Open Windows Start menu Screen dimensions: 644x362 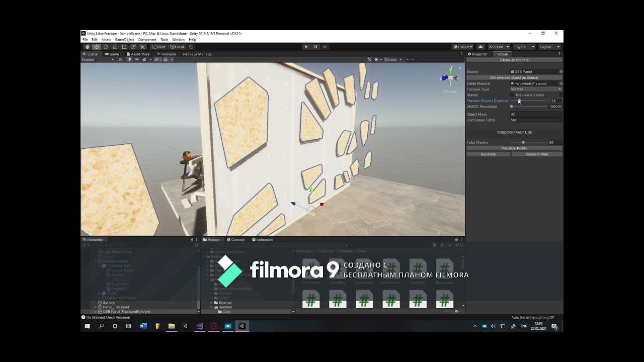[x=87, y=326]
